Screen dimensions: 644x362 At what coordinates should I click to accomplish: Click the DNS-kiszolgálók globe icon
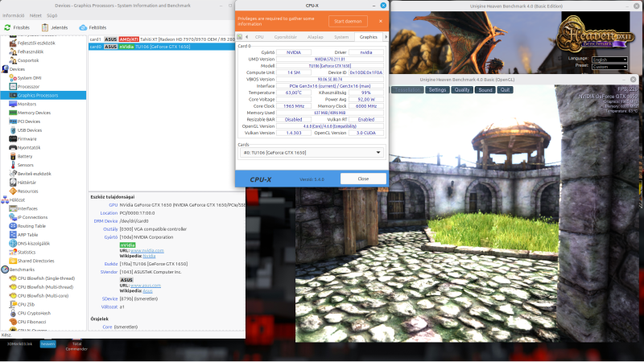(13, 244)
